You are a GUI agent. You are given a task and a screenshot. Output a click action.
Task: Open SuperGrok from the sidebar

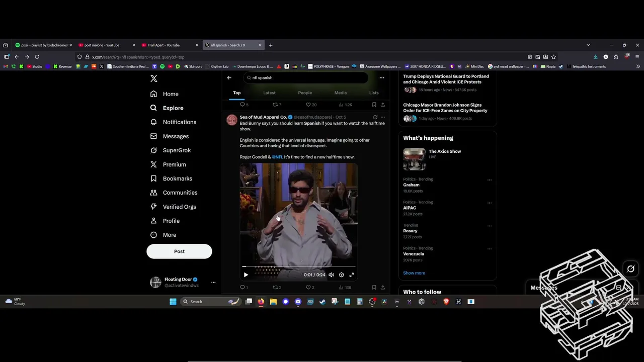point(171,150)
